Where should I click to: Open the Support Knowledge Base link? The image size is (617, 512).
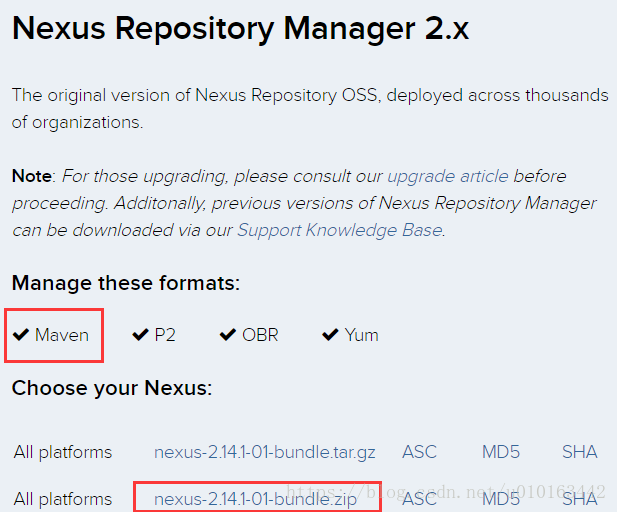click(x=339, y=230)
